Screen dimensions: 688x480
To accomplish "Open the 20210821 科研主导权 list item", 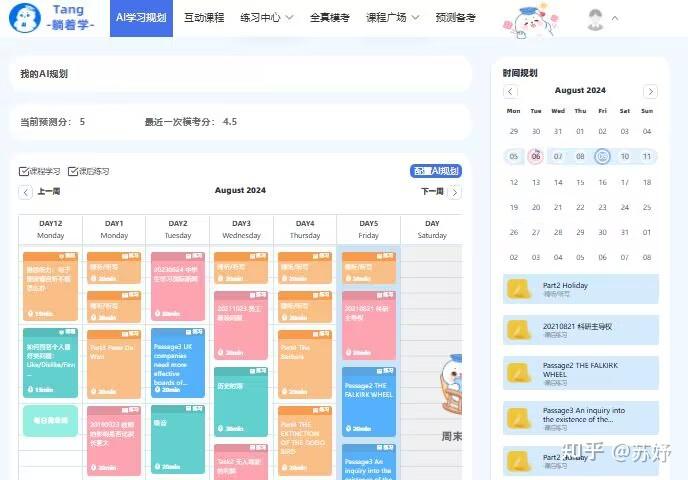I will (580, 330).
